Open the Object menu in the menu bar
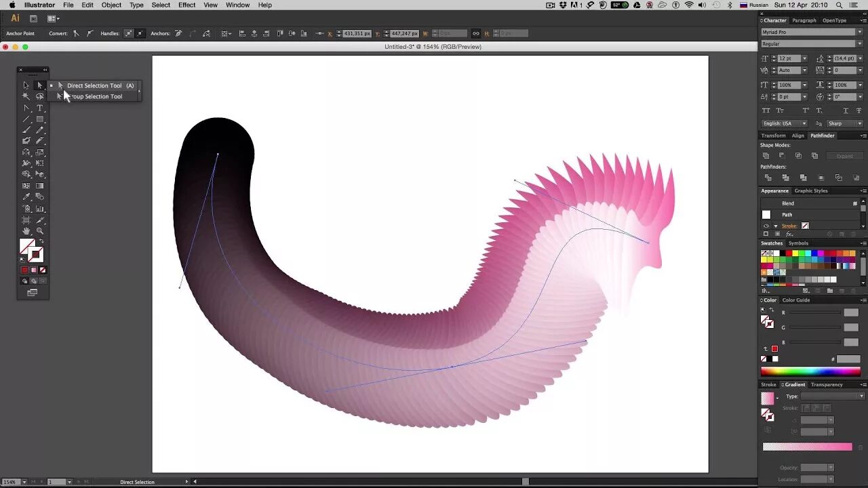868x488 pixels. (111, 5)
